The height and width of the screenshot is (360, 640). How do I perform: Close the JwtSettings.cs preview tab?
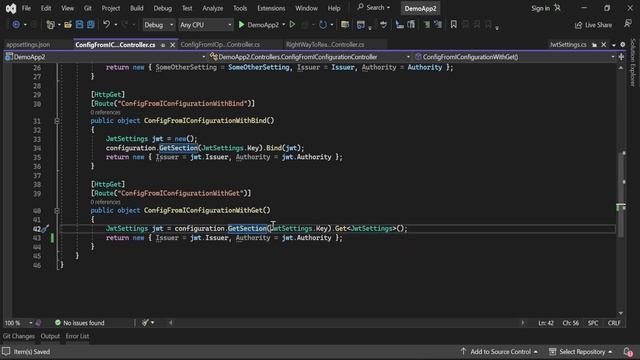(604, 44)
